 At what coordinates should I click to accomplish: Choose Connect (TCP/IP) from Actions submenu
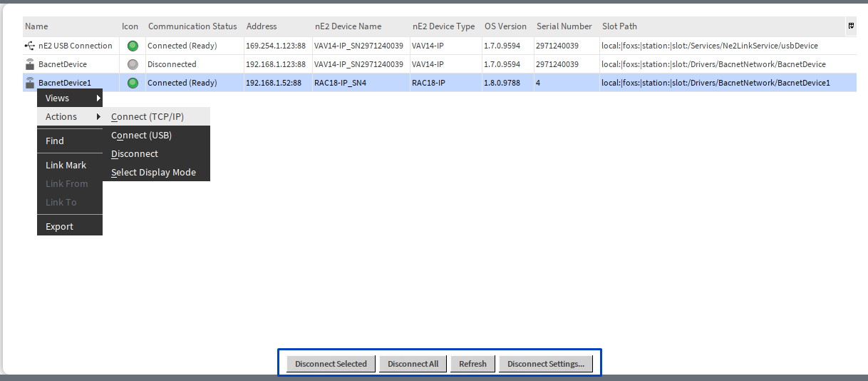[x=148, y=116]
